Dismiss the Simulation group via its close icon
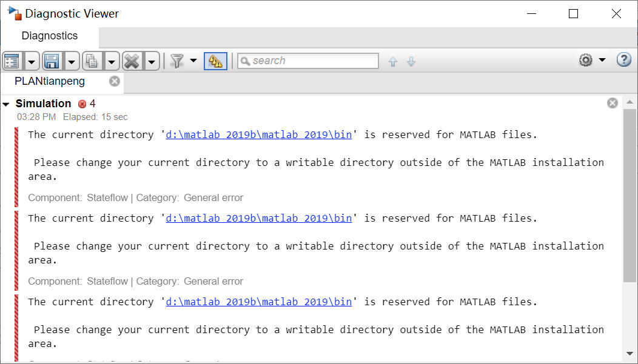Screen dimensions: 638x364 [612, 103]
